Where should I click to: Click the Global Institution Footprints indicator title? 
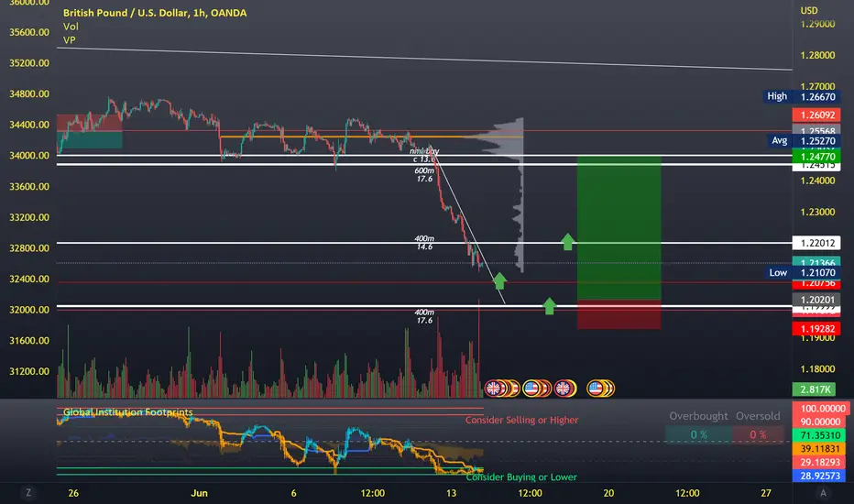(x=128, y=412)
